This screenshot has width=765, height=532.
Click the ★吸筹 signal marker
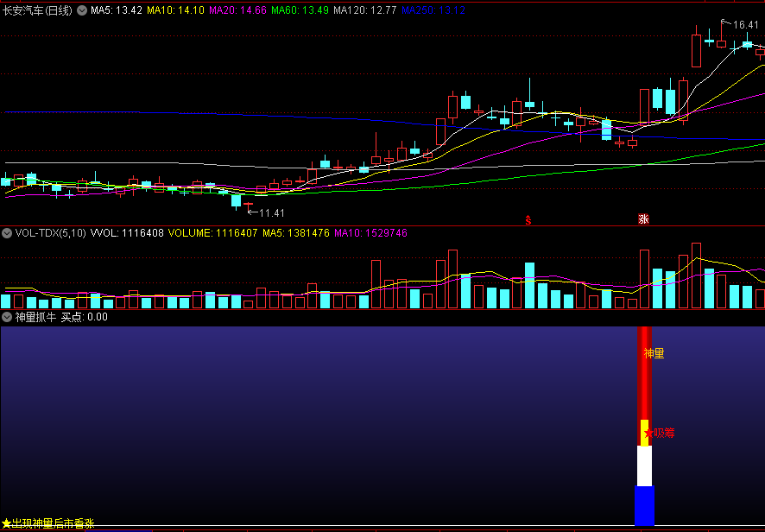coord(659,433)
